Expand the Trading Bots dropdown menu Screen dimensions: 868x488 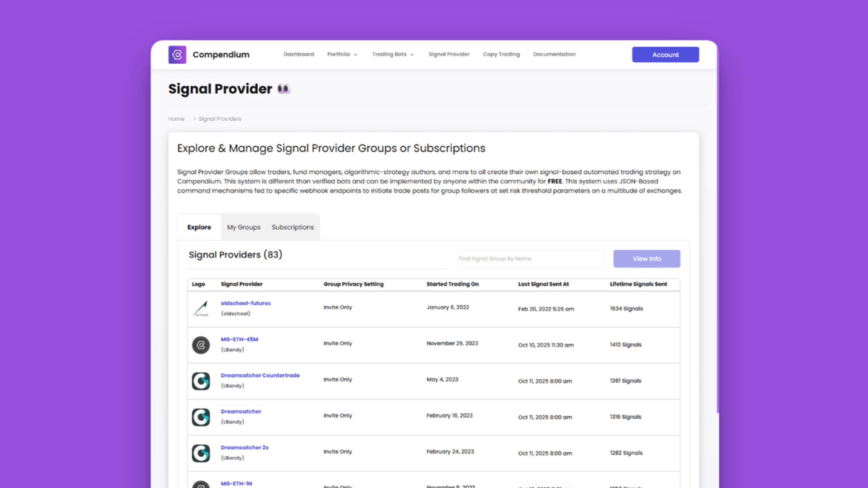[392, 54]
